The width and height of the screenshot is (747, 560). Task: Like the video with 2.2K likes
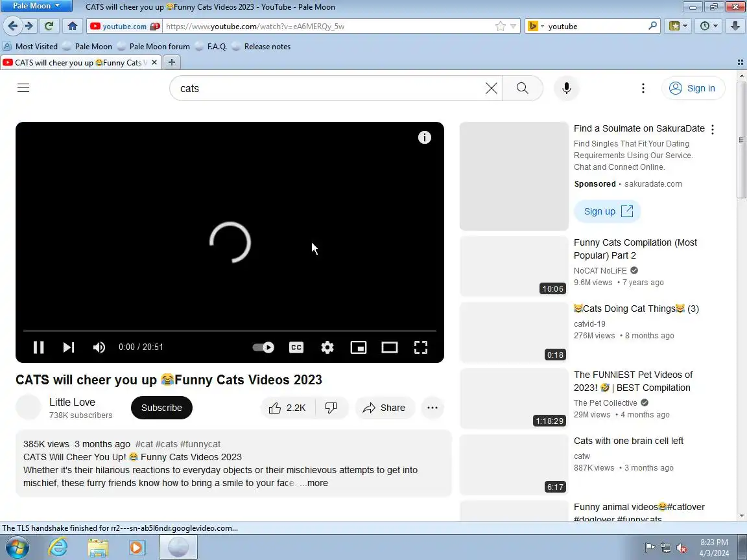(287, 408)
